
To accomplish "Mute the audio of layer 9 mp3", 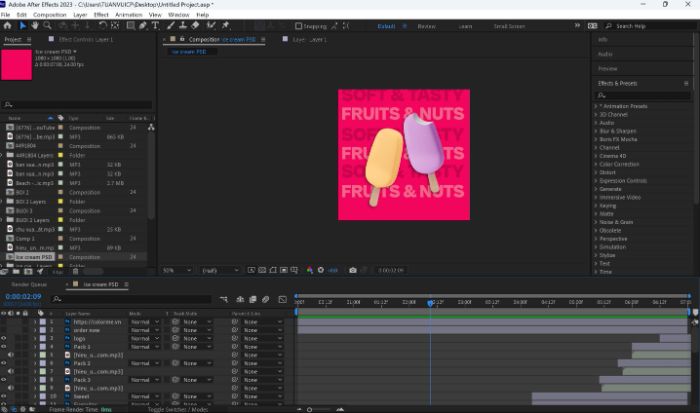I will [x=11, y=388].
